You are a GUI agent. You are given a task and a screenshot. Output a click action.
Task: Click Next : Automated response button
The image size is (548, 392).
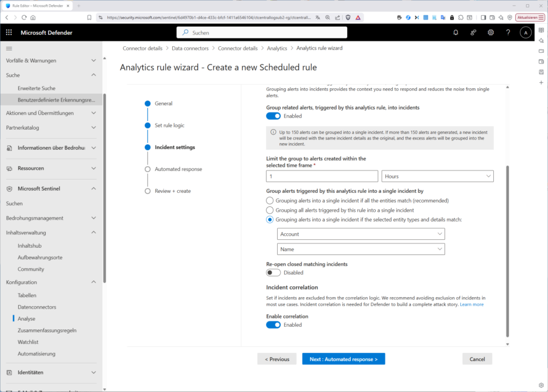point(343,359)
